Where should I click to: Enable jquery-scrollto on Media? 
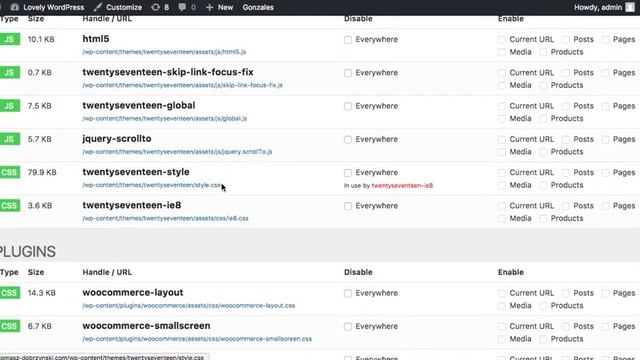click(x=502, y=152)
